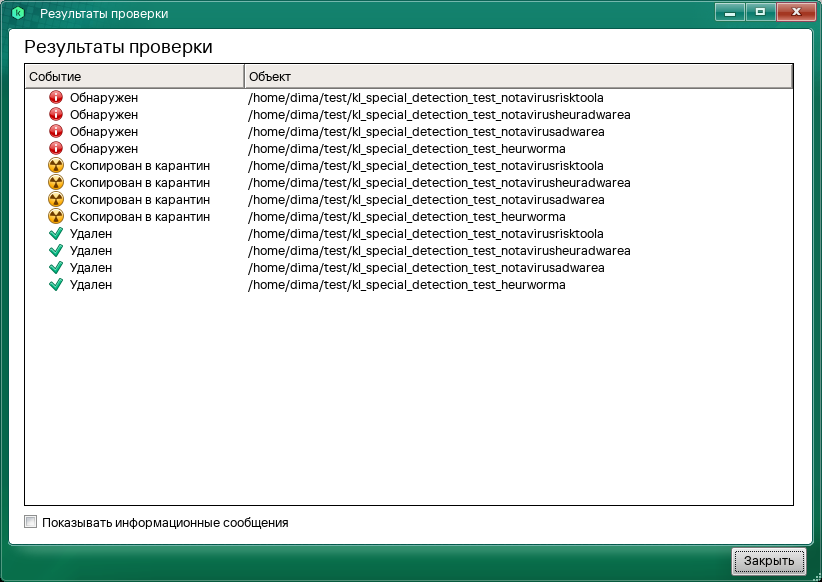Click red detected icon for notavirusheuradwarea
Image resolution: width=822 pixels, height=582 pixels.
pos(56,115)
